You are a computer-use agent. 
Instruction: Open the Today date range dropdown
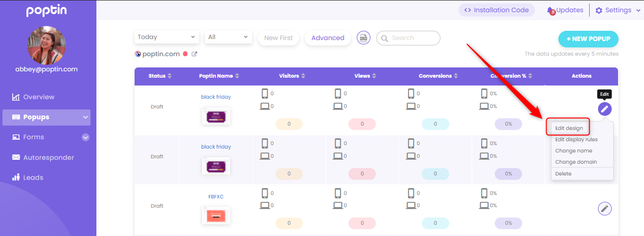tap(167, 37)
